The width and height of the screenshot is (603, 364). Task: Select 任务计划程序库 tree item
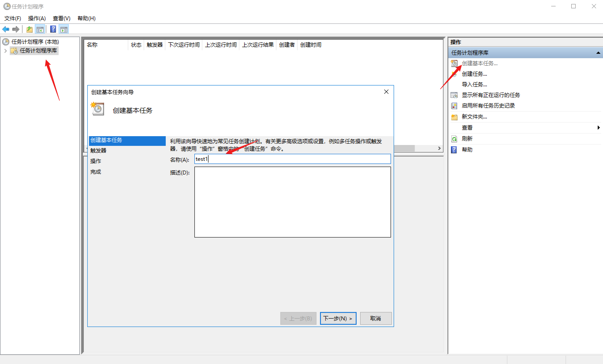(x=38, y=51)
